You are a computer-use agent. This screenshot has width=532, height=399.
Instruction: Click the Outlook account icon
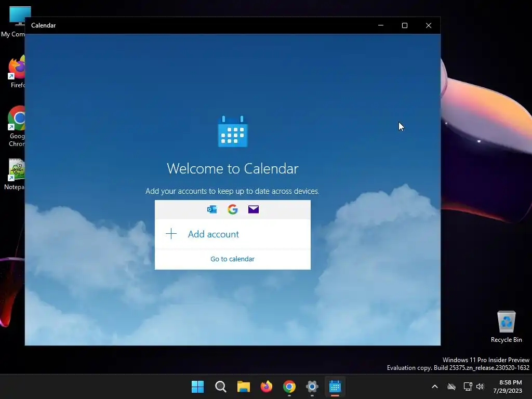click(x=212, y=209)
